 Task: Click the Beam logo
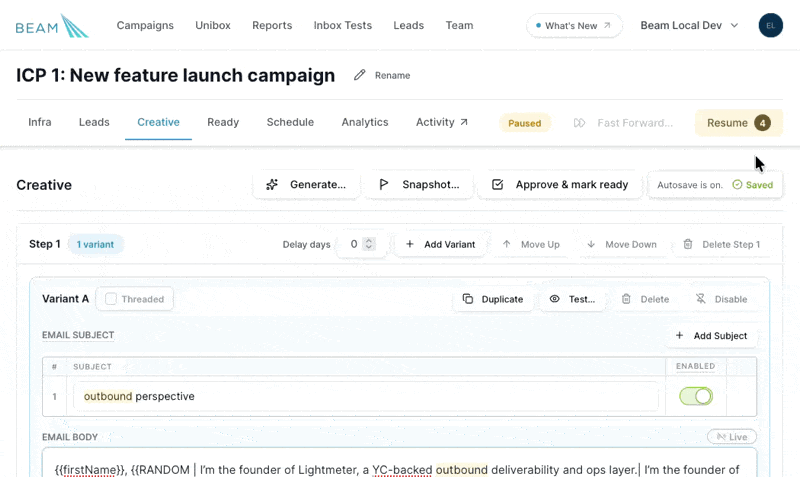pos(52,26)
